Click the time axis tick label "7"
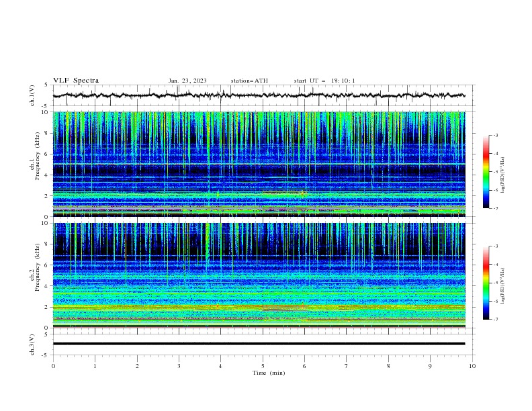This screenshot has height=411, width=532. (347, 366)
